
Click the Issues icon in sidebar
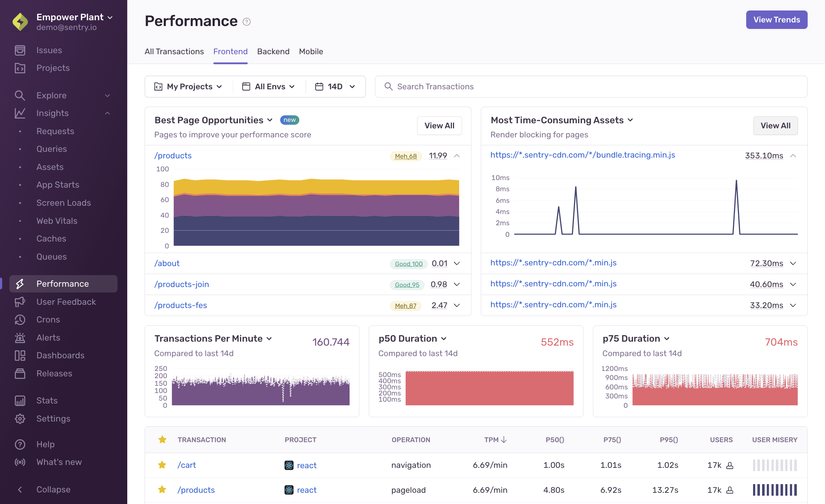20,50
